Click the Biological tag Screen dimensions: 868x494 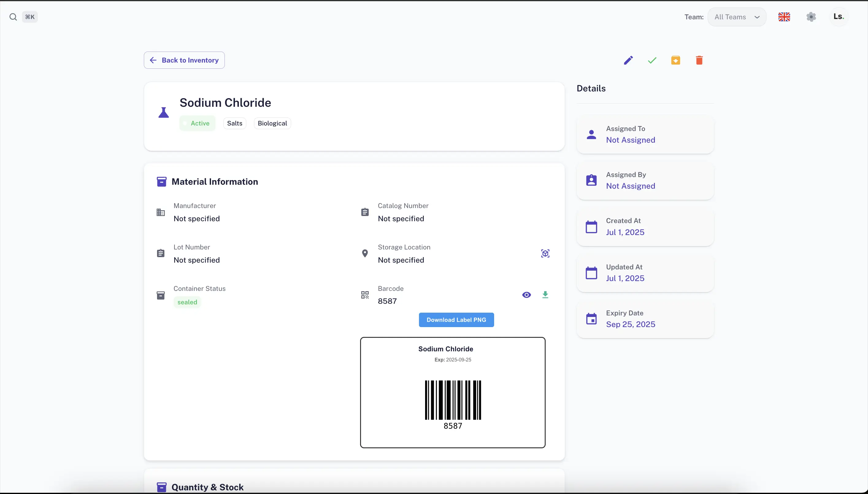(x=272, y=123)
